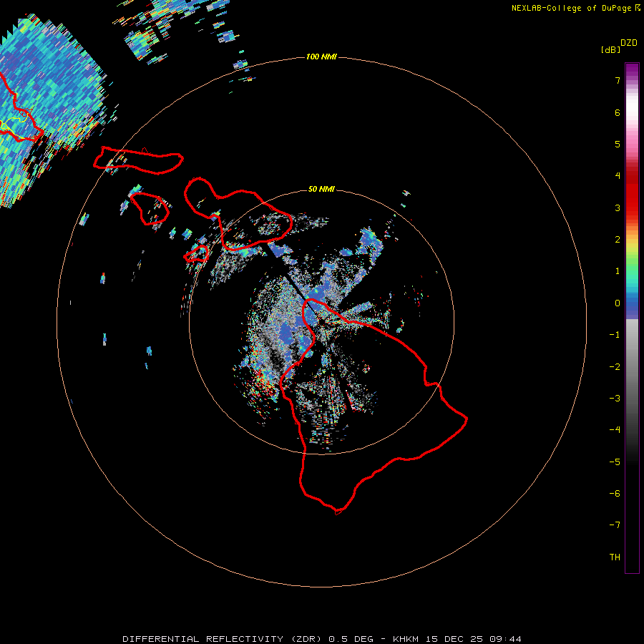Screen dimensions: 644x644
Task: Click the 0 value on color scale
Action: coord(618,303)
